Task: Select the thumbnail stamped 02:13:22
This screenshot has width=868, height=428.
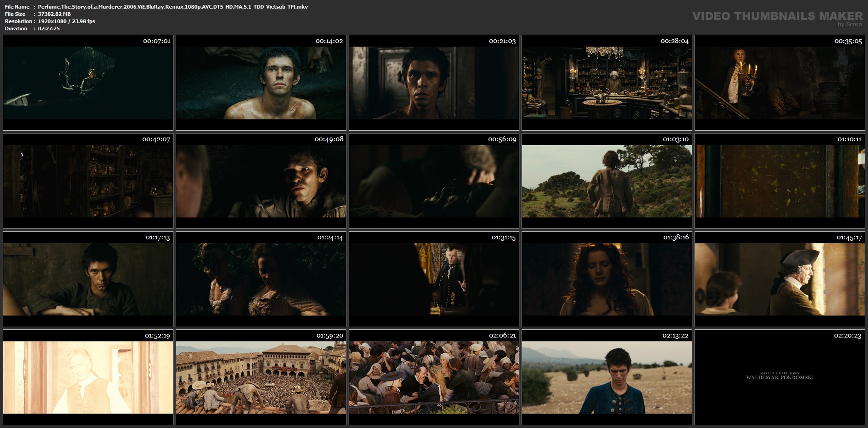Action: pyautogui.click(x=607, y=377)
